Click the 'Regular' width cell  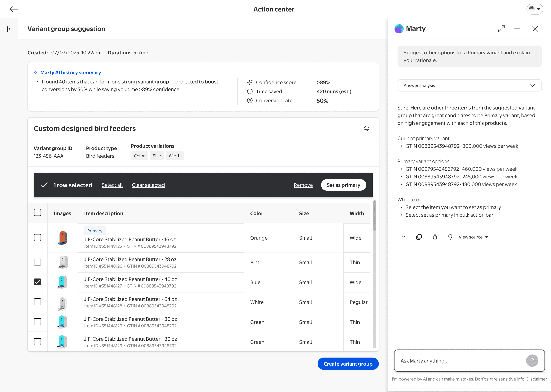coord(359,302)
